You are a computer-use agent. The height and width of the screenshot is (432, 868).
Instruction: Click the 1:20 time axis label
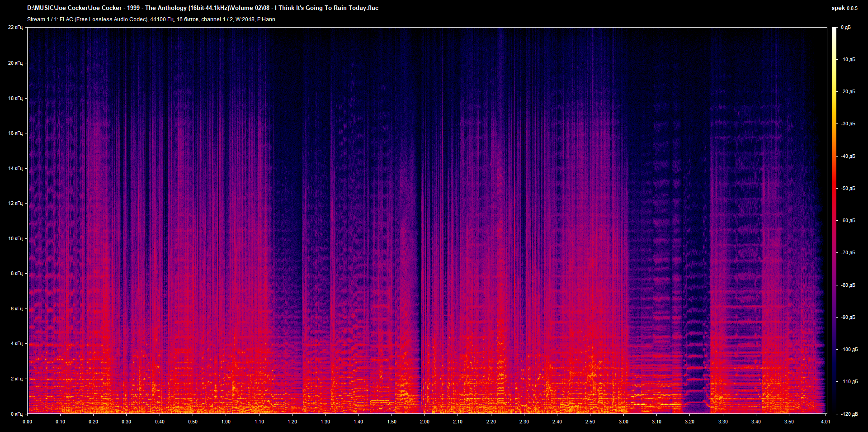click(x=292, y=422)
